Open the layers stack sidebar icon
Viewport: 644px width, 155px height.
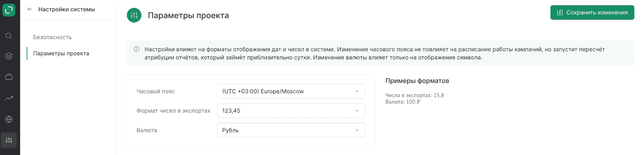pos(9,56)
